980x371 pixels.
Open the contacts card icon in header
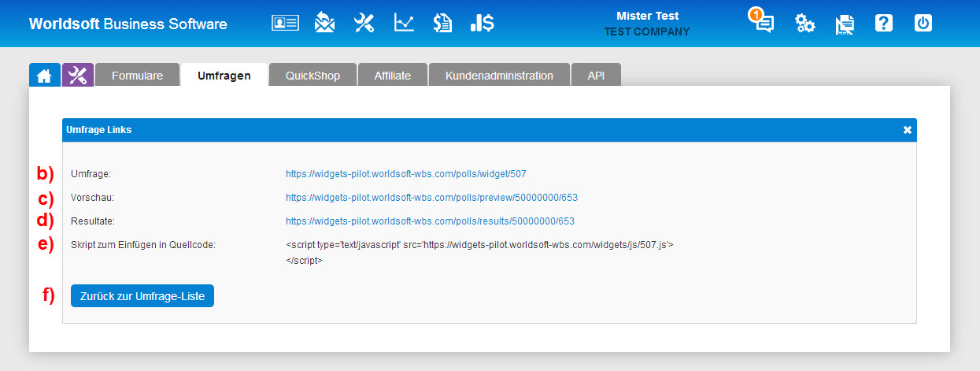click(x=285, y=23)
